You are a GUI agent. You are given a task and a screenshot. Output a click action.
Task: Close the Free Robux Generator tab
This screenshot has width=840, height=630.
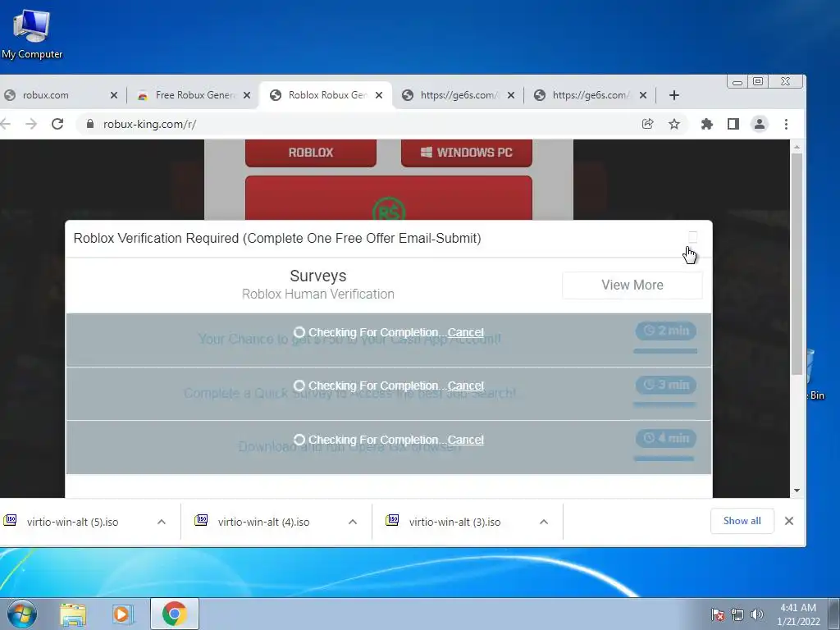pyautogui.click(x=247, y=95)
